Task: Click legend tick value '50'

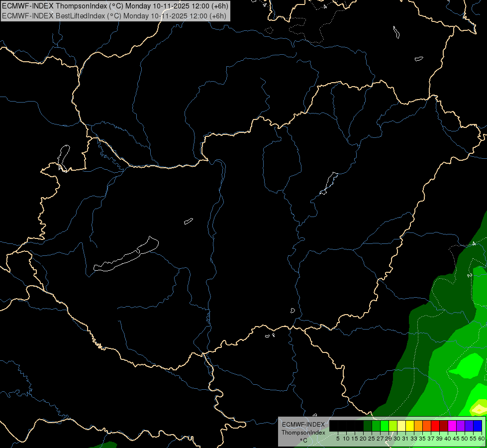Action: (465, 439)
